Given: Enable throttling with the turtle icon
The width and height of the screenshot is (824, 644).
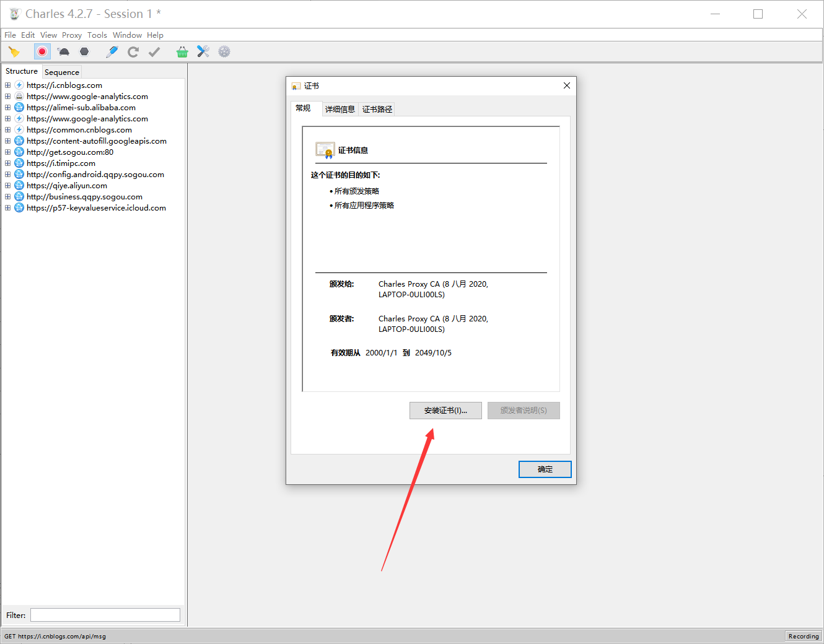Looking at the screenshot, I should pos(63,52).
